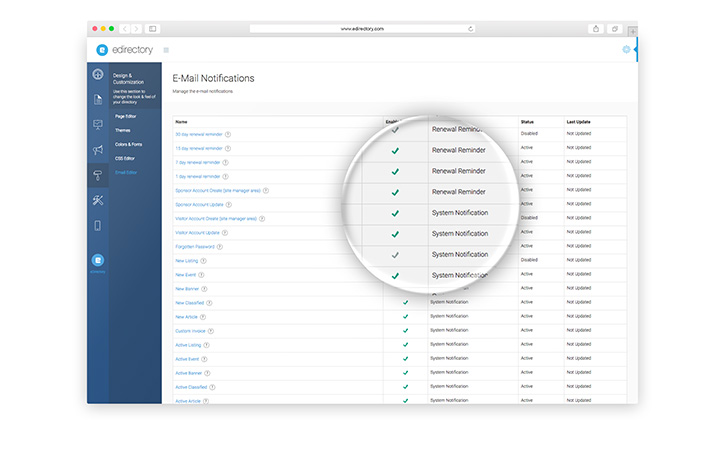Open the dashboard icon in the sidebar
The height and width of the screenshot is (451, 721).
pos(97,74)
